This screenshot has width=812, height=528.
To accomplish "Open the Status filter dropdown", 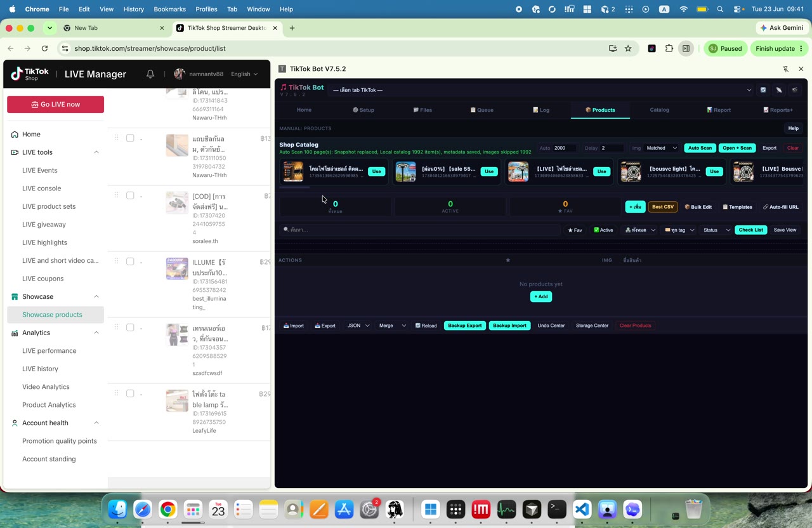I will (716, 230).
